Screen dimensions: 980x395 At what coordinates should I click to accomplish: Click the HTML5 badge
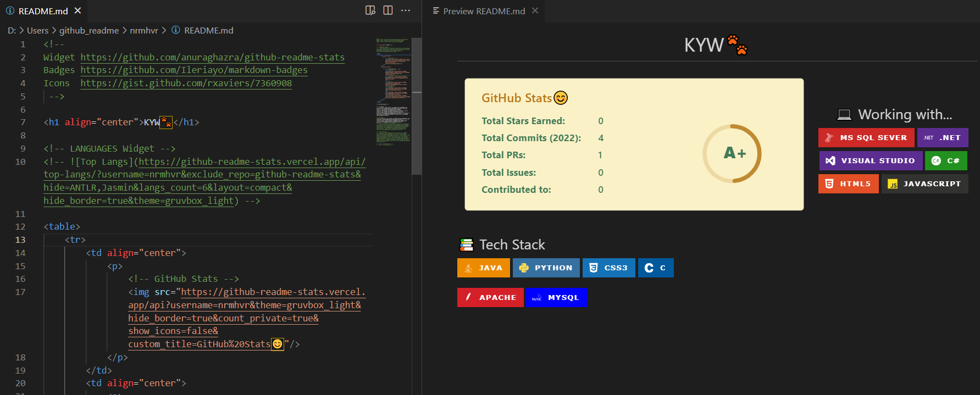point(849,183)
